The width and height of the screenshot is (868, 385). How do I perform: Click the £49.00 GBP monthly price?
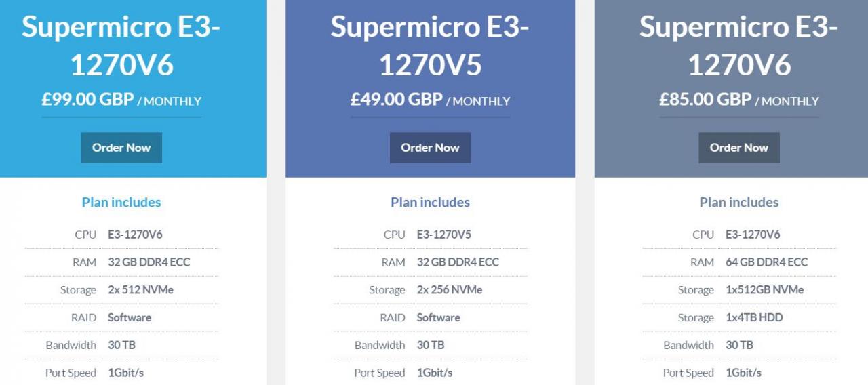[x=430, y=100]
